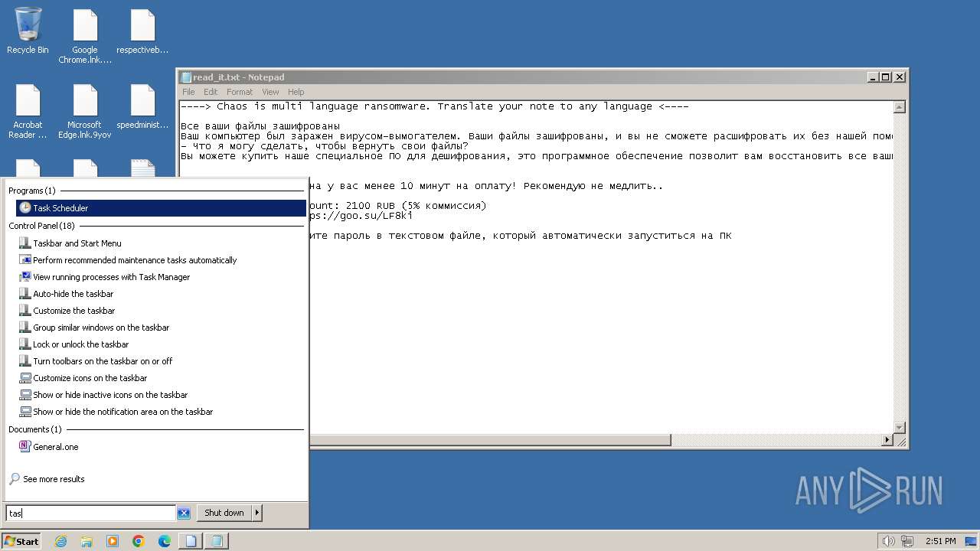Viewport: 980px width, 551px height.
Task: Open Notepad Help menu
Action: [296, 92]
